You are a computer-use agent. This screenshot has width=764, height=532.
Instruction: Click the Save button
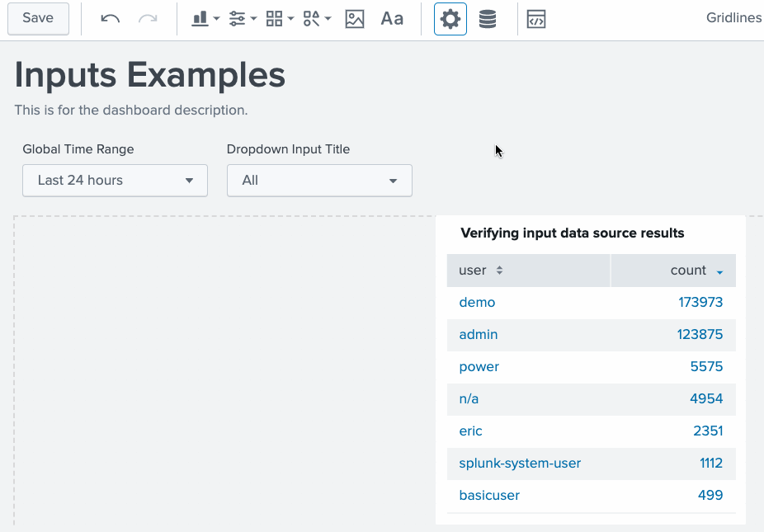pos(38,18)
